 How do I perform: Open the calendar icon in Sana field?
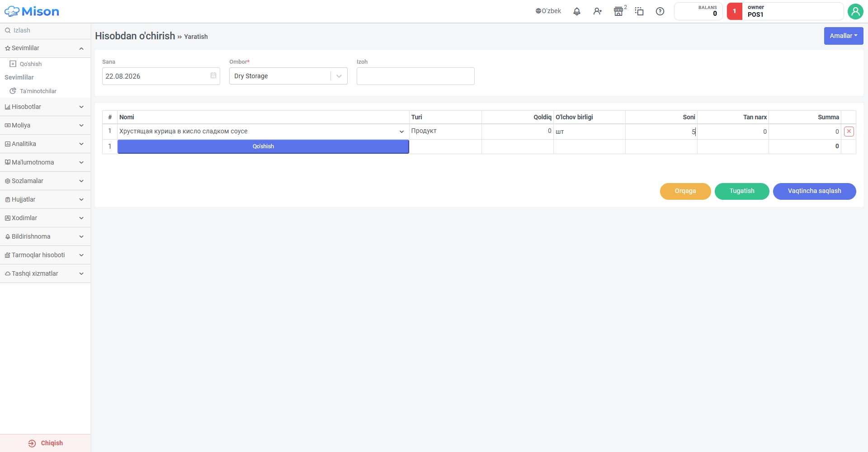pos(213,75)
